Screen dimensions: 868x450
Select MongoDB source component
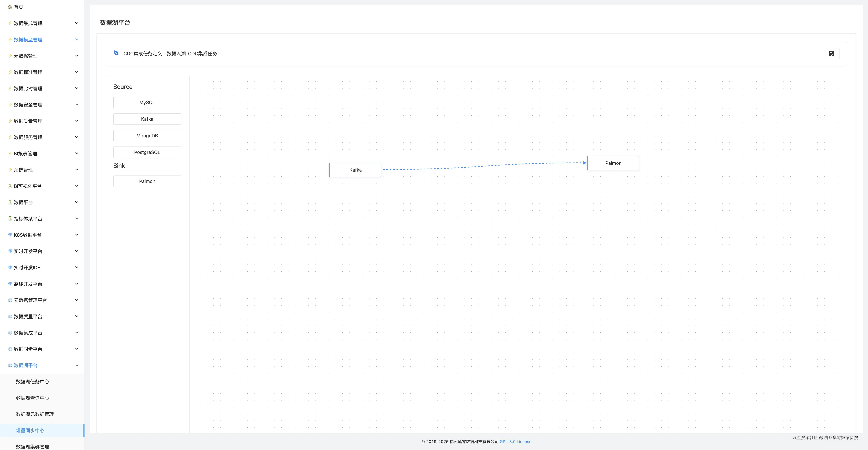coord(147,136)
